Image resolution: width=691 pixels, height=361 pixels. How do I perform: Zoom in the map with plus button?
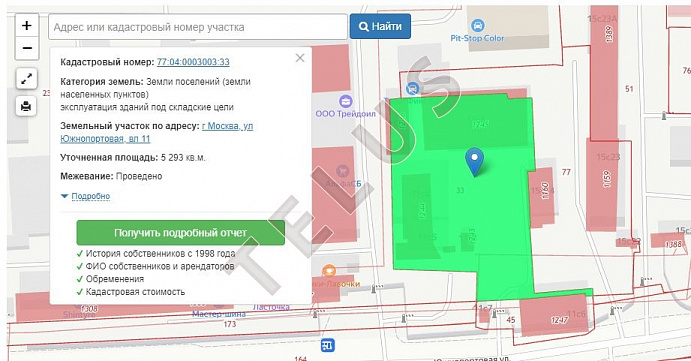click(x=27, y=26)
